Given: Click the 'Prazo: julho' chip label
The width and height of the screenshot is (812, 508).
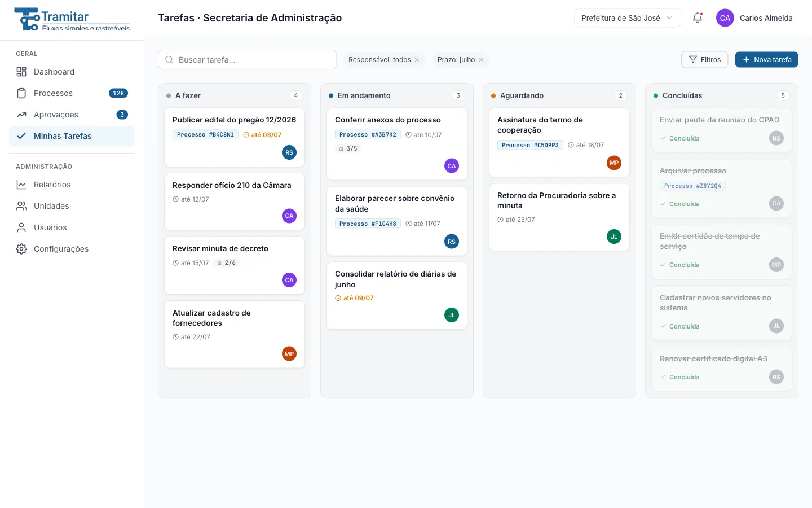Looking at the screenshot, I should click(456, 60).
